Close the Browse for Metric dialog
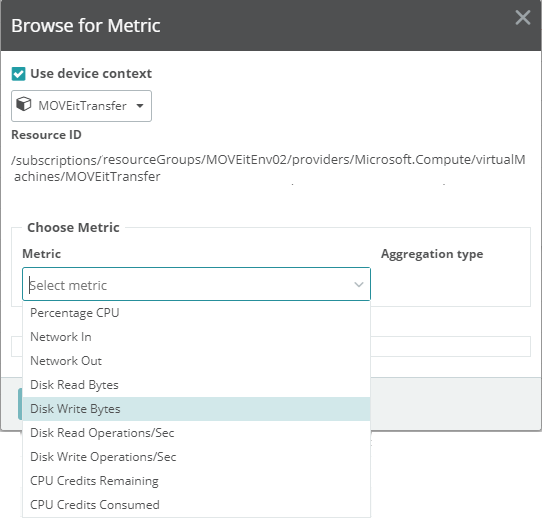Image resolution: width=542 pixels, height=519 pixels. [x=523, y=17]
